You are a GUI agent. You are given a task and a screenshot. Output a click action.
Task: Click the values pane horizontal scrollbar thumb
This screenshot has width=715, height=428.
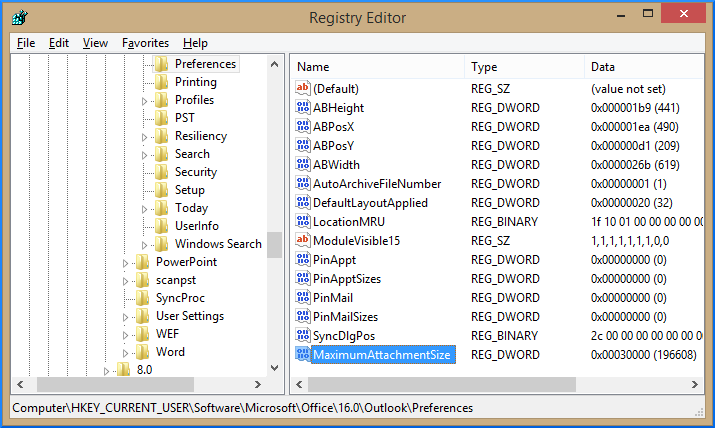click(x=441, y=384)
